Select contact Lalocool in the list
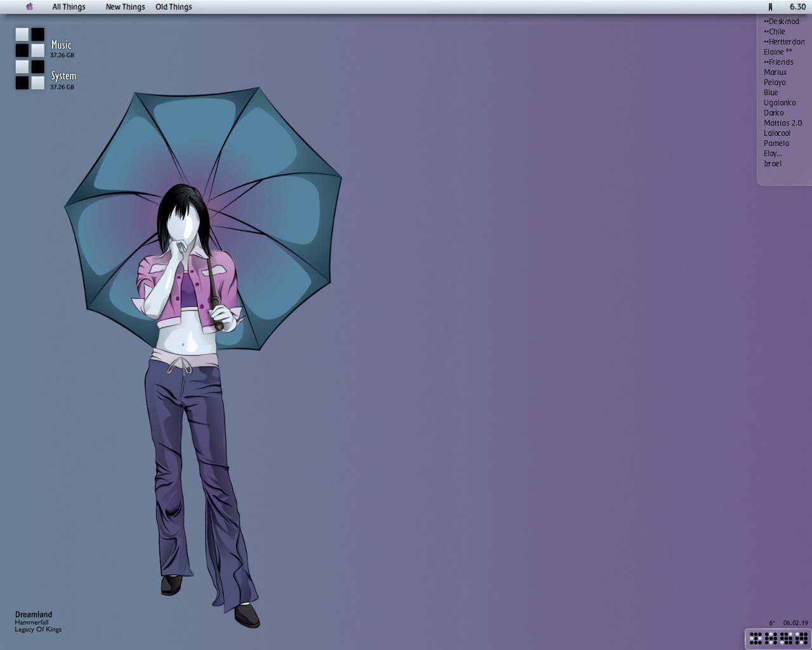Image resolution: width=812 pixels, height=650 pixels. (x=777, y=133)
